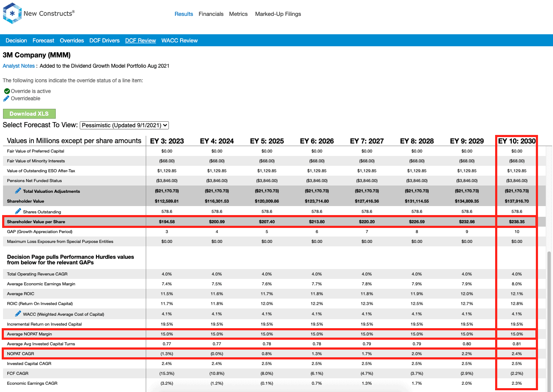This screenshot has width=553, height=392.
Task: Switch to the DCF Review tab
Action: 141,41
